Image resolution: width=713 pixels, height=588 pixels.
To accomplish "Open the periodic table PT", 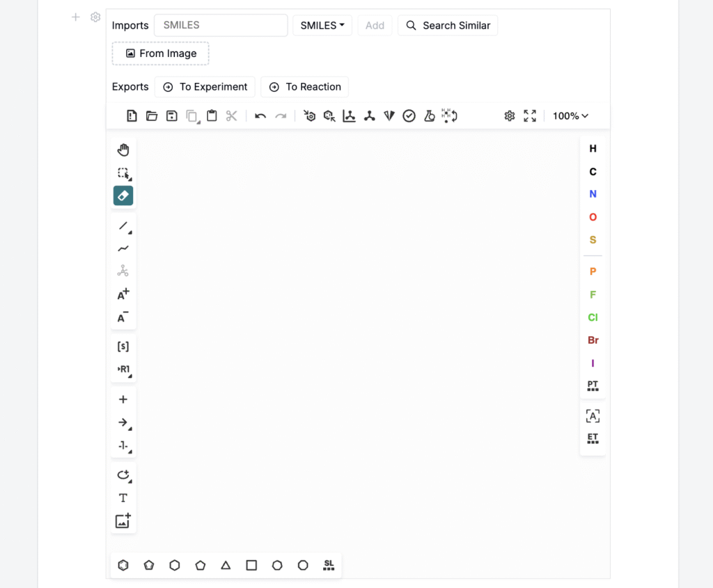I will [x=593, y=386].
